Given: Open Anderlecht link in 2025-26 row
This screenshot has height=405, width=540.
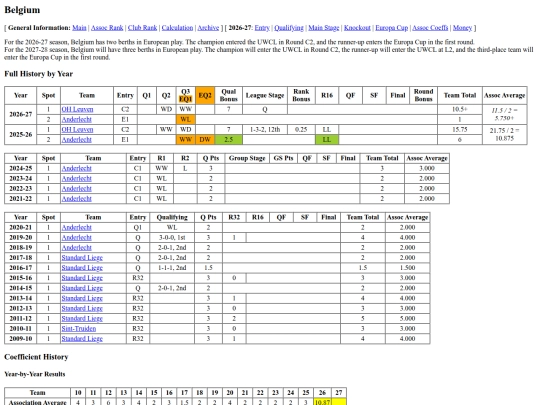Looking at the screenshot, I should pyautogui.click(x=76, y=139).
